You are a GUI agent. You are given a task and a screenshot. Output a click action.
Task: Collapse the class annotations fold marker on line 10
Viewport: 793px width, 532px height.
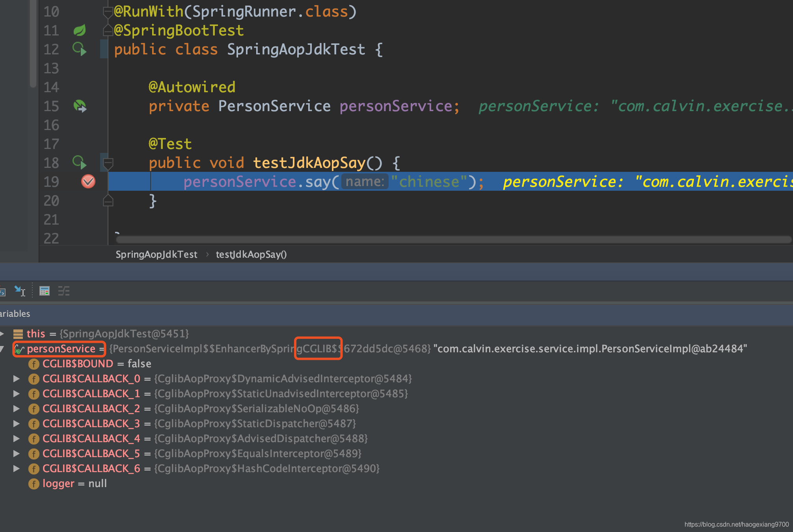pos(108,13)
